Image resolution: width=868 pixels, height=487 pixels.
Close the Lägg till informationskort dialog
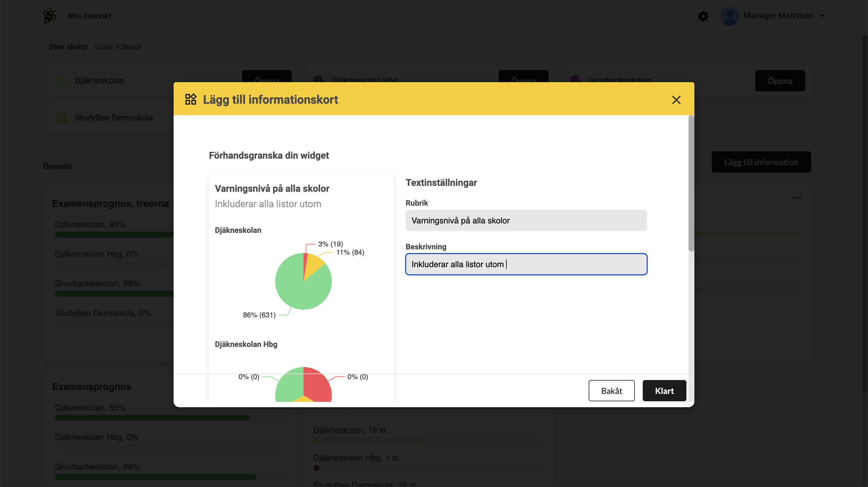click(676, 100)
